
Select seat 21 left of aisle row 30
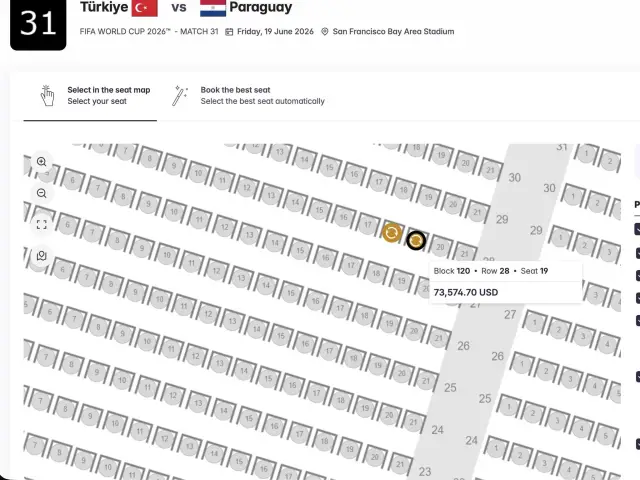[x=490, y=170]
